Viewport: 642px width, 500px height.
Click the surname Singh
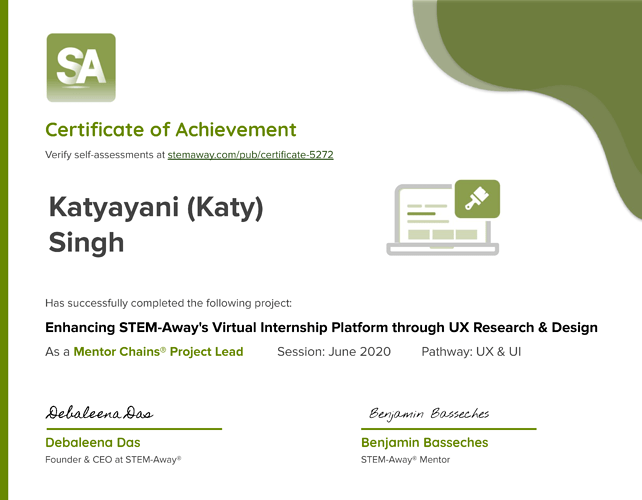pos(86,242)
